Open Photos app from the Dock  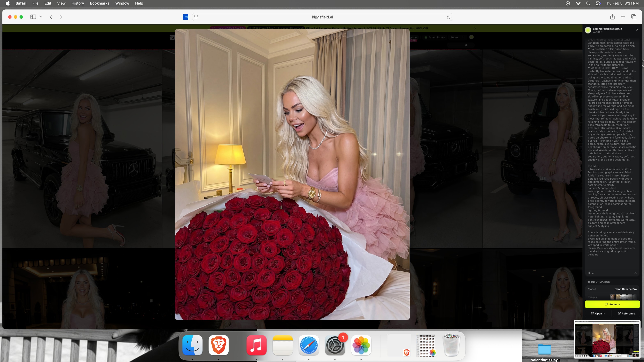tap(361, 345)
